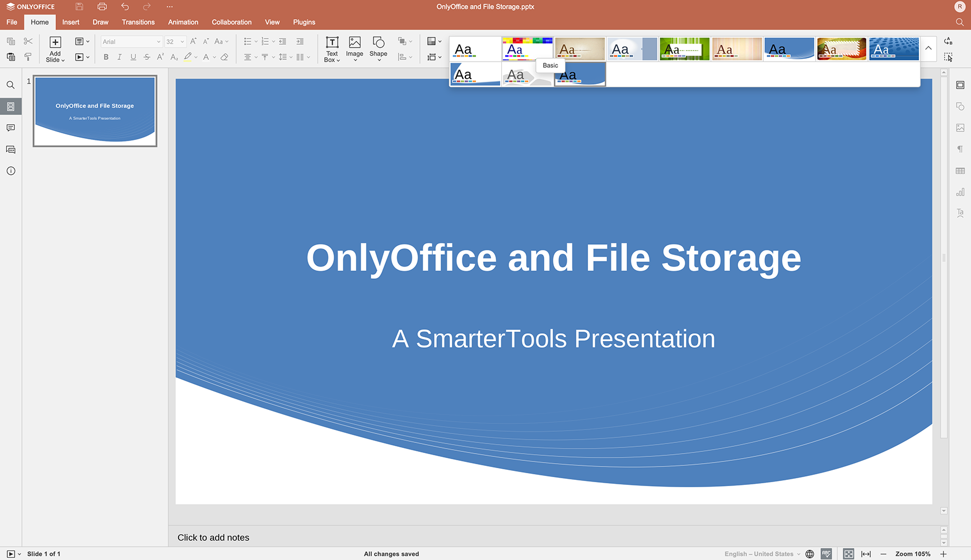
Task: Toggle fit to slide view
Action: coord(848,554)
